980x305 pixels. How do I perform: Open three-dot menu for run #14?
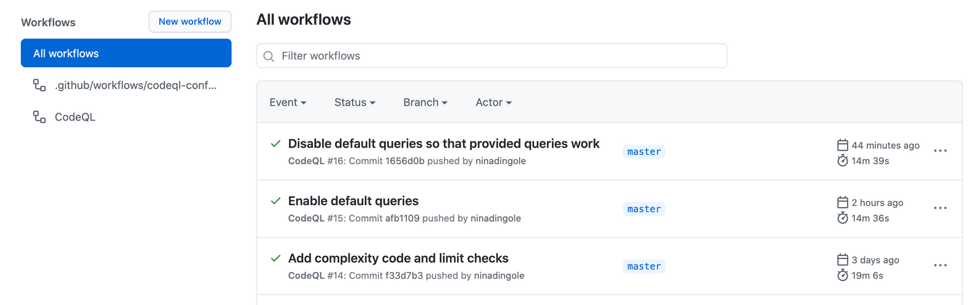[x=940, y=266]
